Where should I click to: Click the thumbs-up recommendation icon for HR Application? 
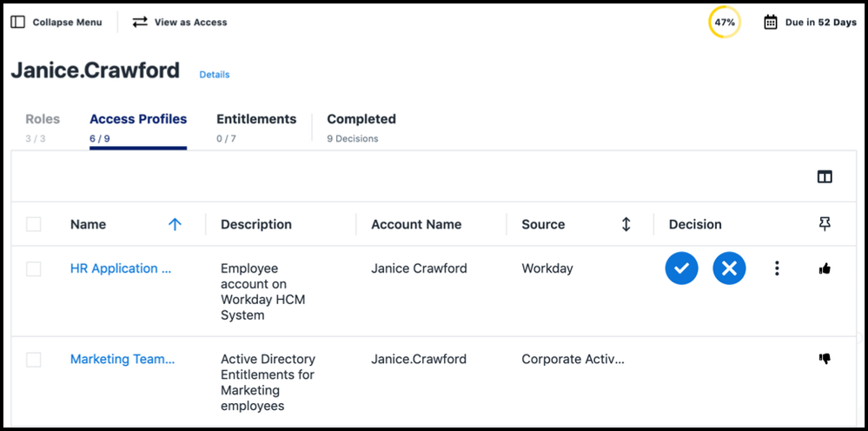click(825, 269)
